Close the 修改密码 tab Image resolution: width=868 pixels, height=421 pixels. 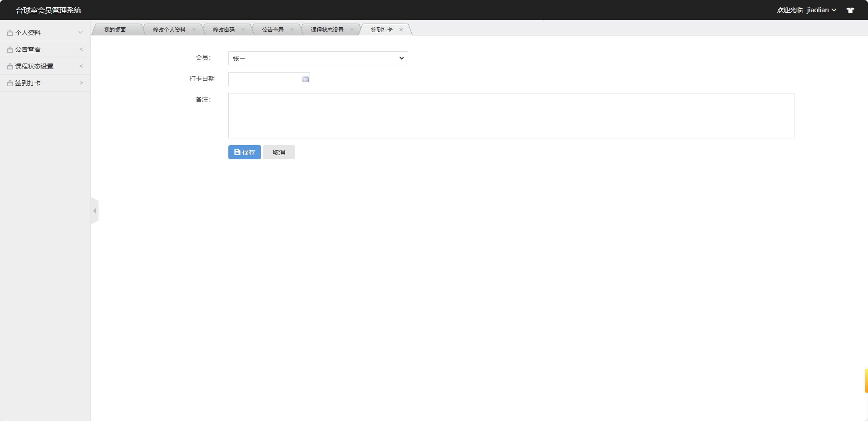point(243,29)
